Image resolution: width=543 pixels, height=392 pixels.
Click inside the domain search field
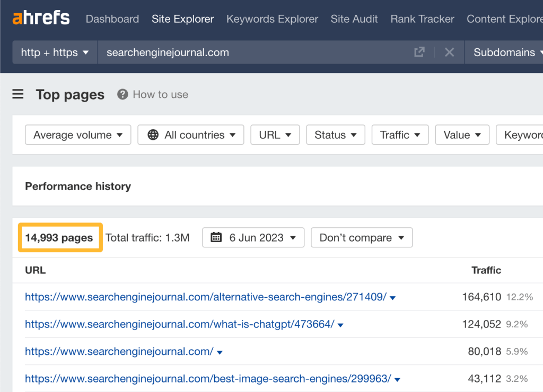point(239,52)
